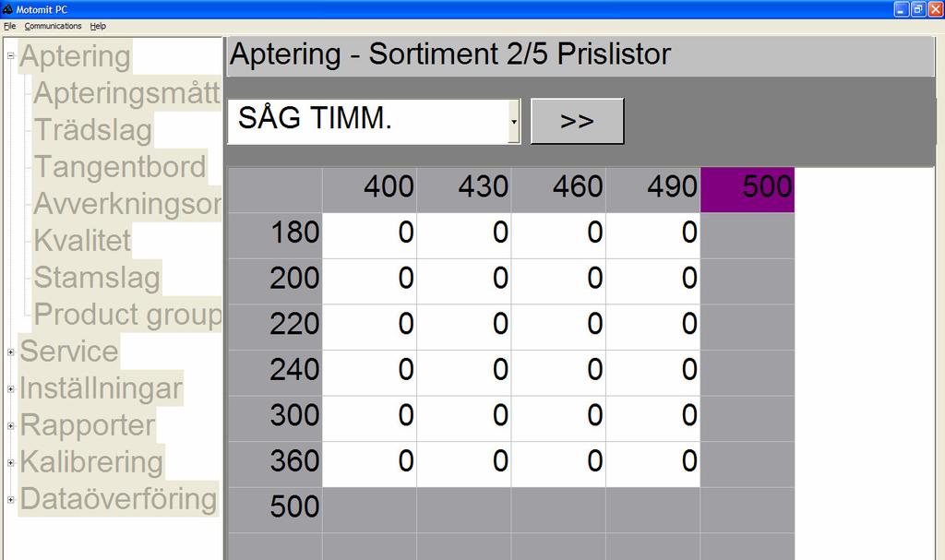This screenshot has width=945, height=560.
Task: Select Kvalitet in the tree
Action: 82,241
